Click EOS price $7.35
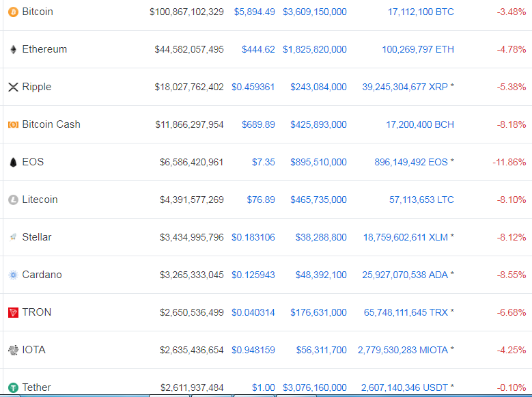Screen dimensions: 532x397 pyautogui.click(x=264, y=162)
